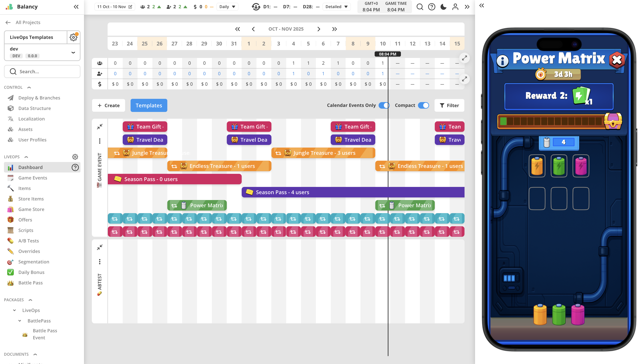Click the Power Matrix info icon
643x364 pixels.
502,61
